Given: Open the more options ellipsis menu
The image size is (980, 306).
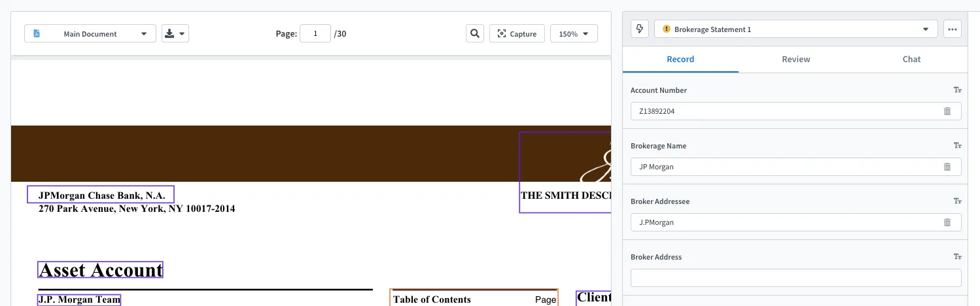Looking at the screenshot, I should [x=952, y=29].
